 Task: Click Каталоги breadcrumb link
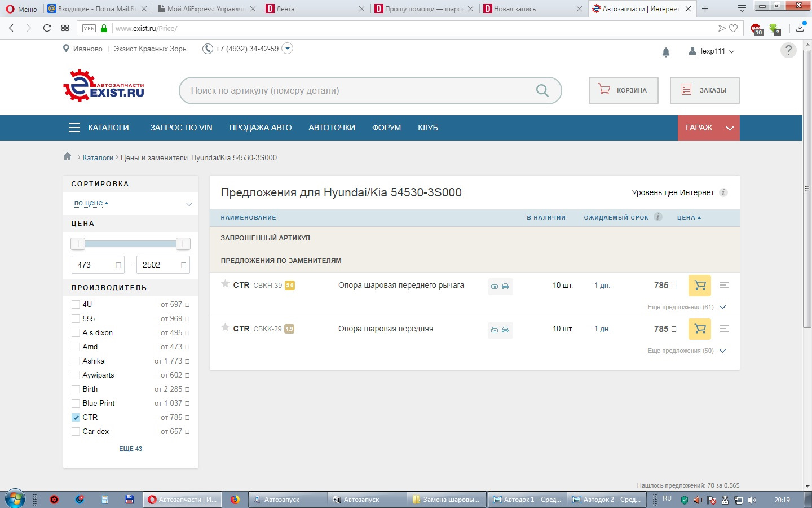coord(98,157)
